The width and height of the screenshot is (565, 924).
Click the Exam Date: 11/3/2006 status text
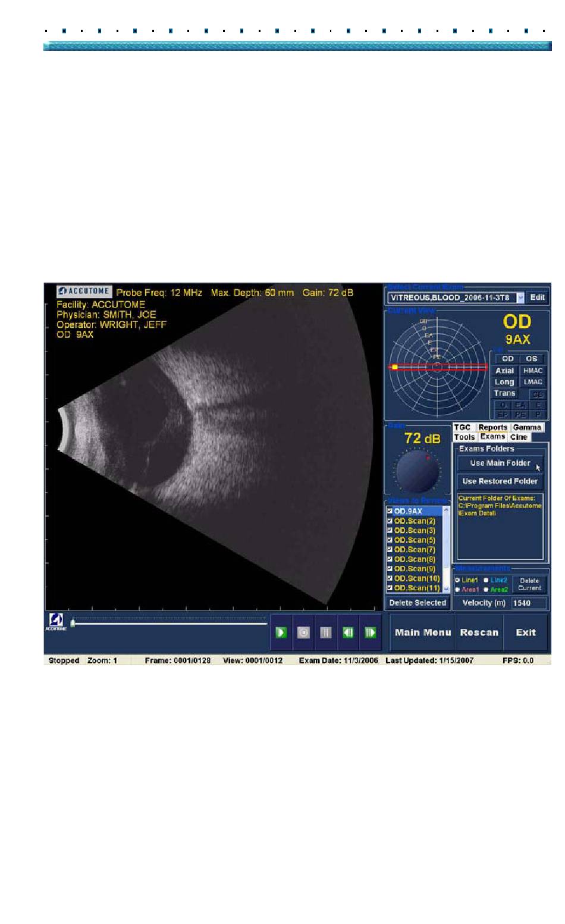tap(338, 660)
